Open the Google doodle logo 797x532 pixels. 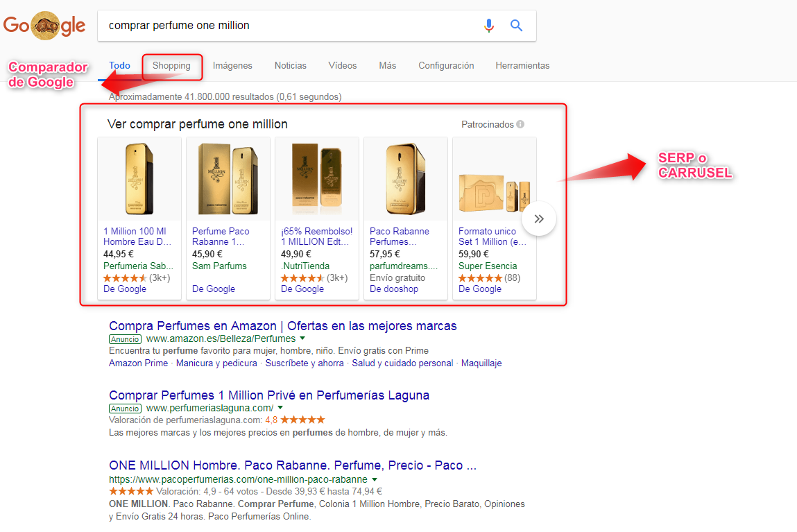(x=44, y=26)
